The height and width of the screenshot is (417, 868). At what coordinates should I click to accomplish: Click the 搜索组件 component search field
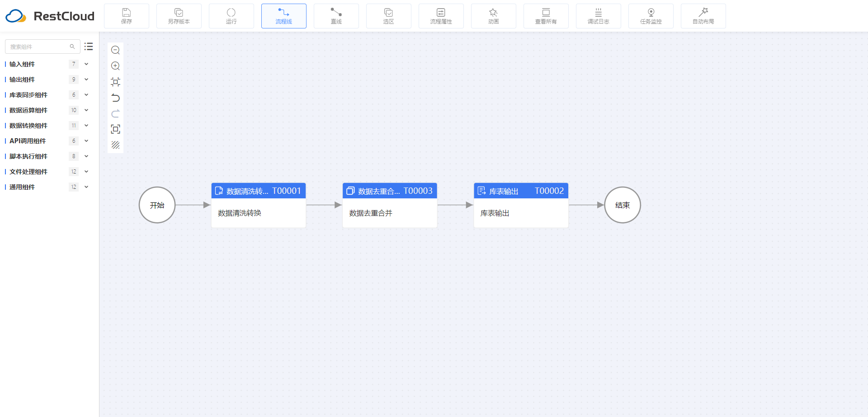pos(42,47)
